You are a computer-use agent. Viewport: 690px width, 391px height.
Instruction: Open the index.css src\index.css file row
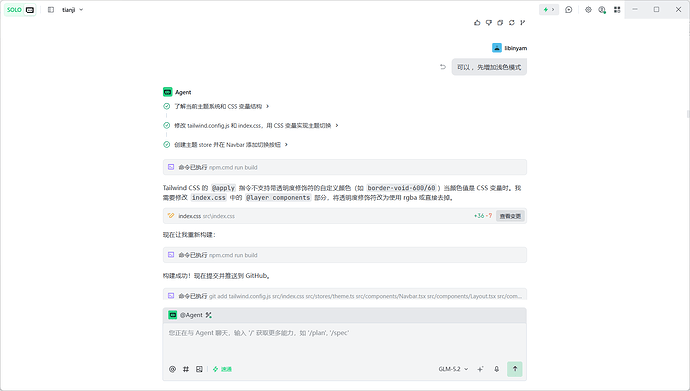pos(345,216)
